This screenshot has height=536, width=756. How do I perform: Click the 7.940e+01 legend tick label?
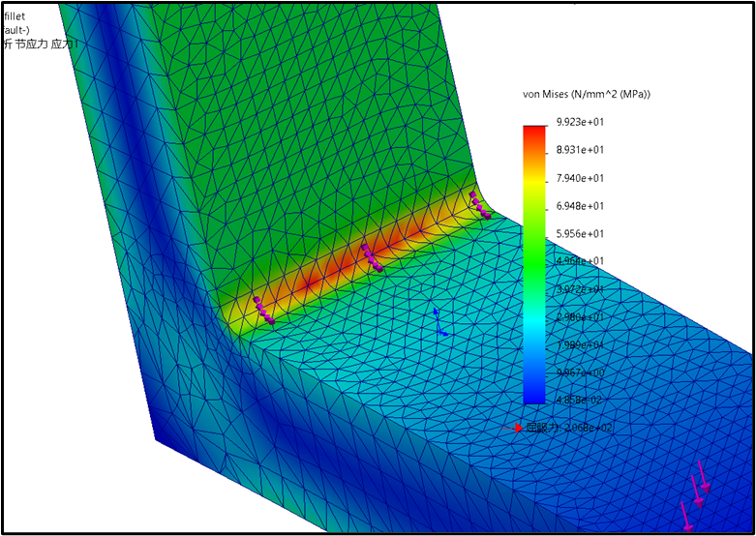pyautogui.click(x=580, y=178)
